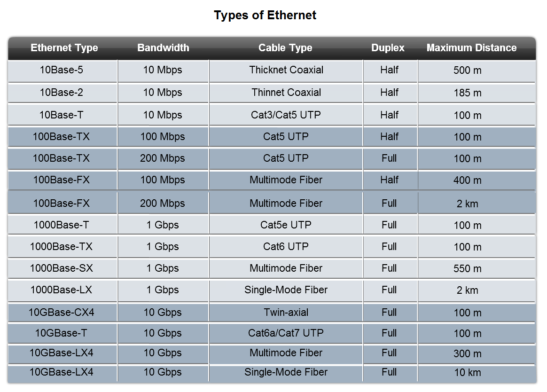Click the Cat6a/Cat7 UTP cell
Viewport: 547px width, 392px height.
point(286,333)
